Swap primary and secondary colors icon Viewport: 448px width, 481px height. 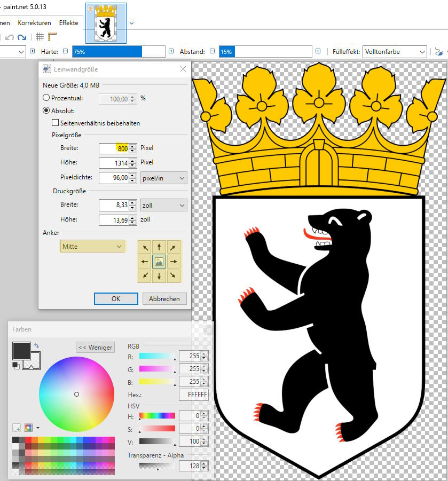pos(36,346)
